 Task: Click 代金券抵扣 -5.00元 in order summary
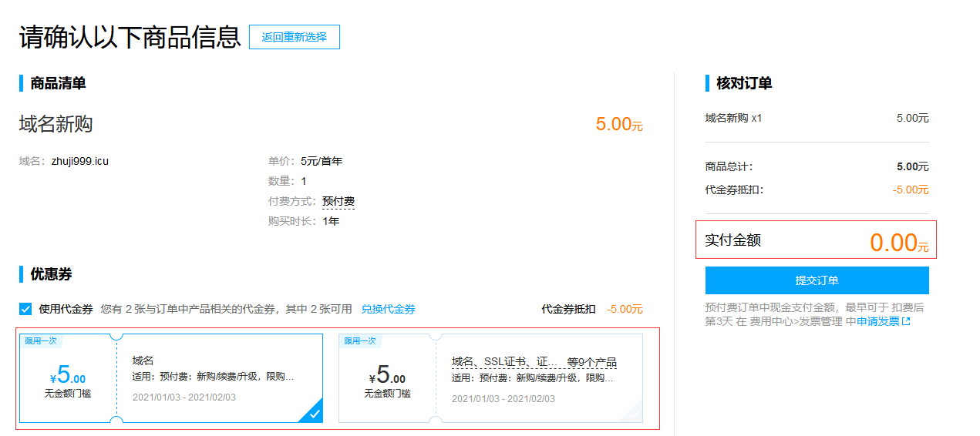click(911, 189)
